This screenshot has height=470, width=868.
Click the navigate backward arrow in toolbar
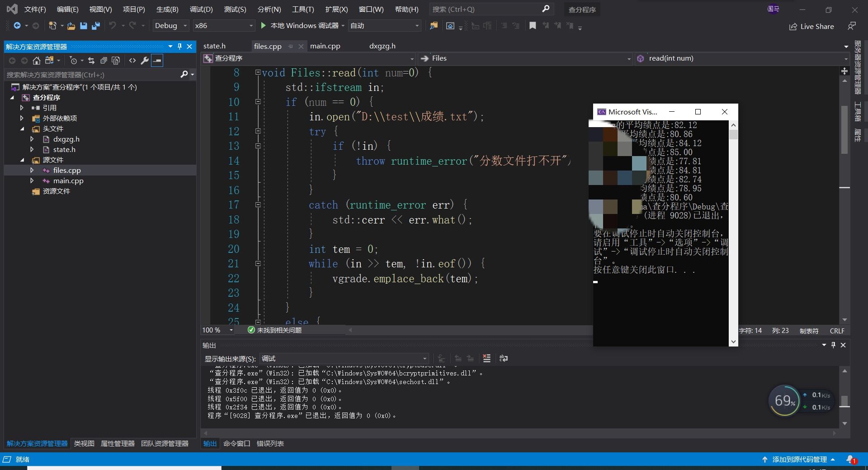tap(17, 26)
